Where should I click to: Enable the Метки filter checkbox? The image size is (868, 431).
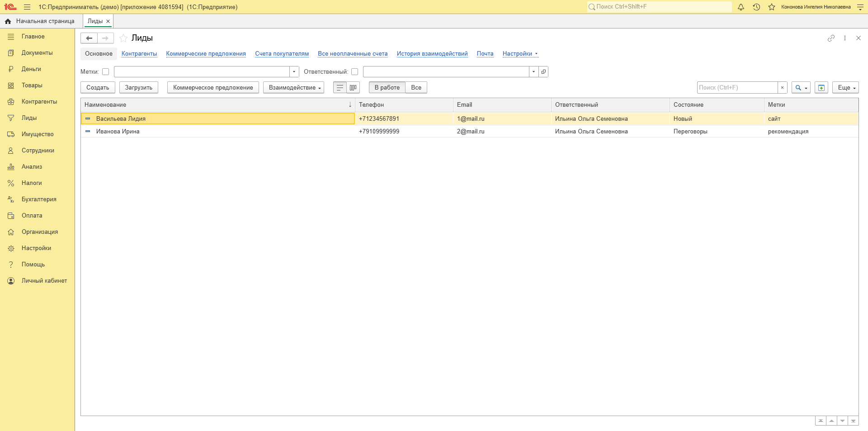(106, 71)
